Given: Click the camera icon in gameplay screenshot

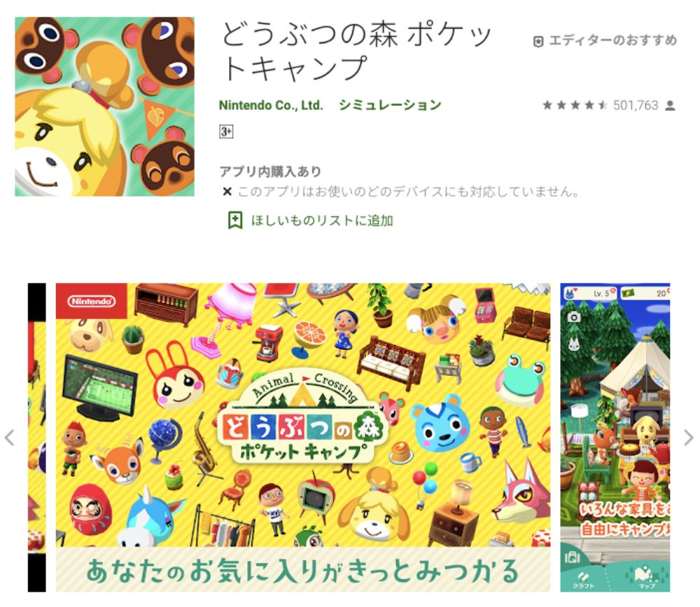Looking at the screenshot, I should (574, 316).
